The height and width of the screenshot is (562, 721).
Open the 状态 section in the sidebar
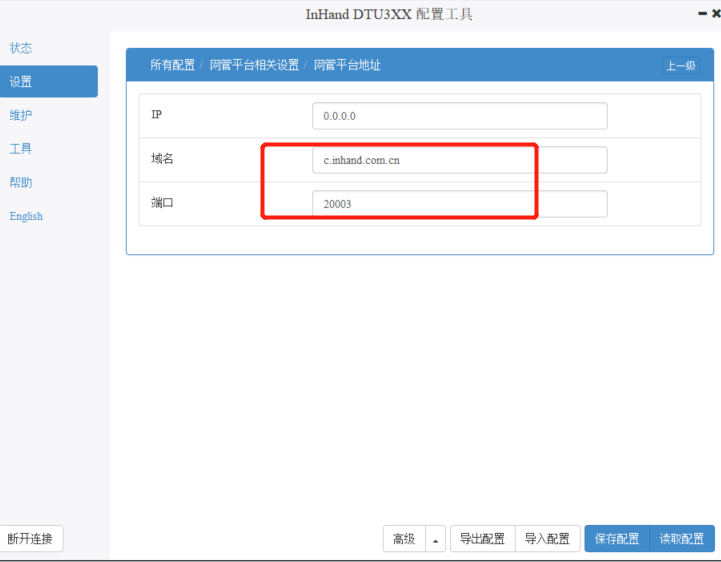[x=21, y=48]
